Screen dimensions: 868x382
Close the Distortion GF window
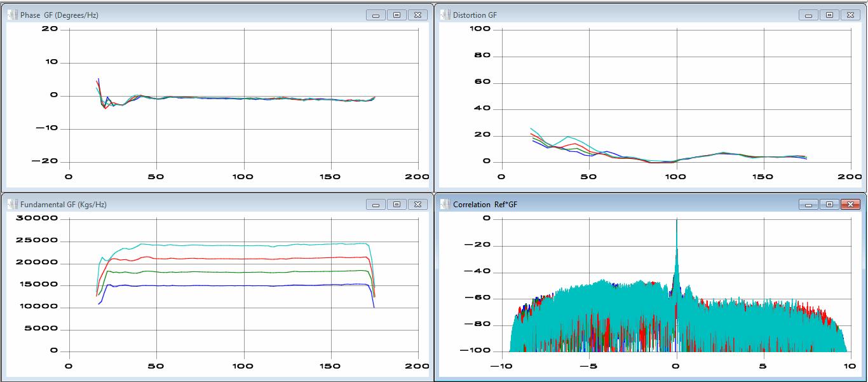tap(850, 15)
